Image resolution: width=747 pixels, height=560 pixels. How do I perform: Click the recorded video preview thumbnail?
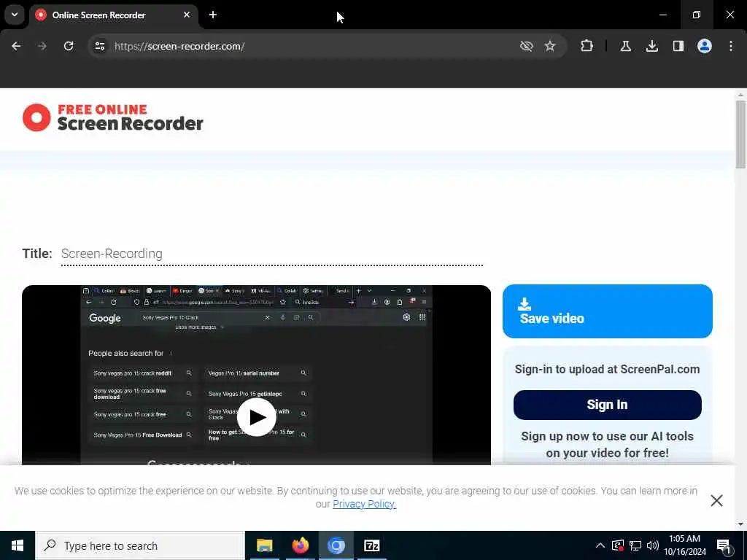point(256,376)
